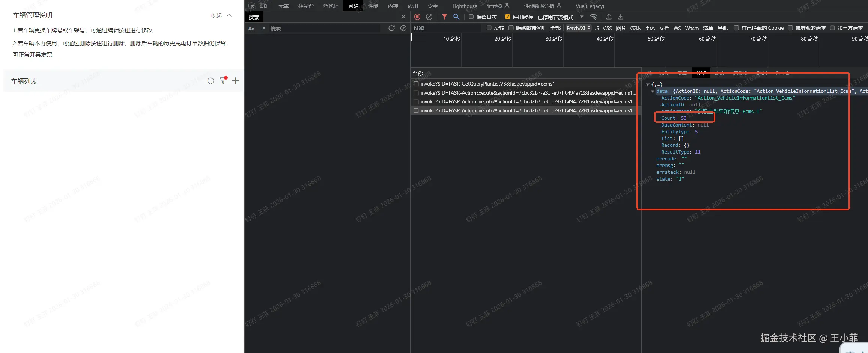Activate the inspect element picker icon
The image size is (868, 353).
point(251,6)
